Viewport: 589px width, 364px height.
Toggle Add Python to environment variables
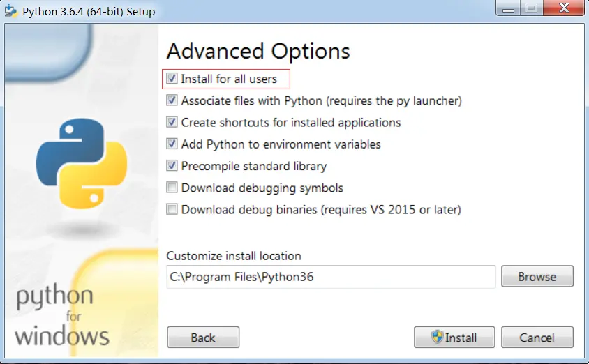point(172,144)
